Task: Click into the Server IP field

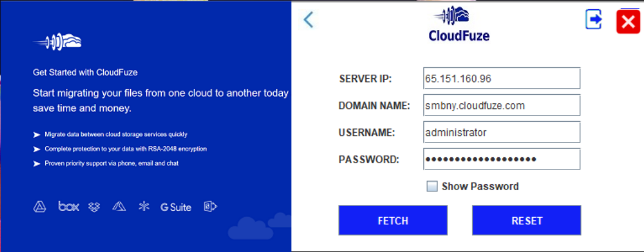Action: click(501, 79)
